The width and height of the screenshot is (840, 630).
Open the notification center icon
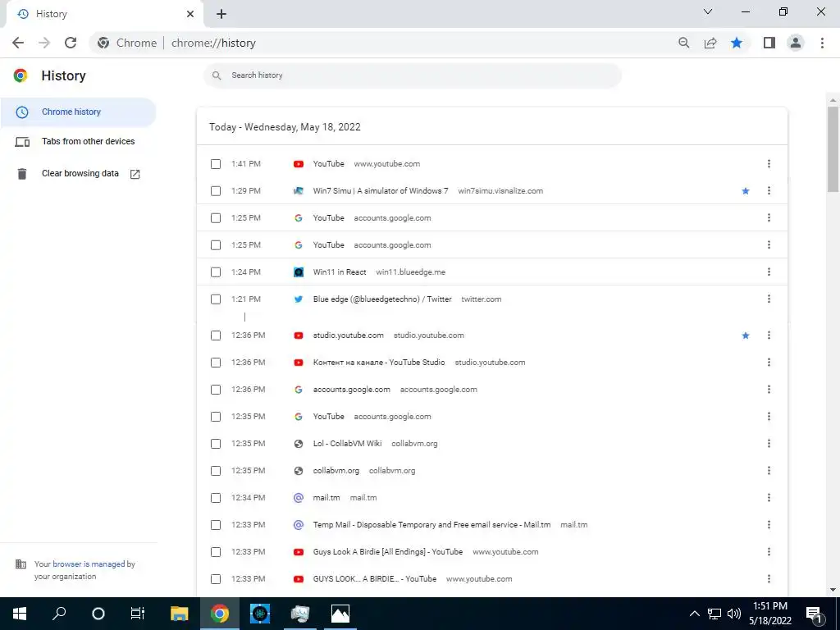click(x=814, y=614)
